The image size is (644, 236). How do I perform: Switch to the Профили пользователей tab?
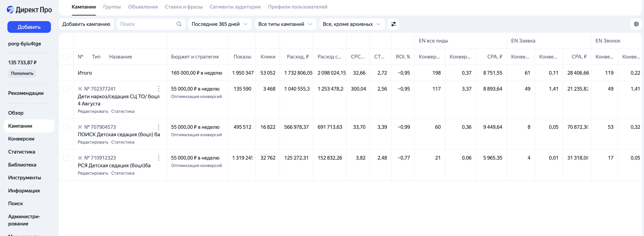coord(298,7)
